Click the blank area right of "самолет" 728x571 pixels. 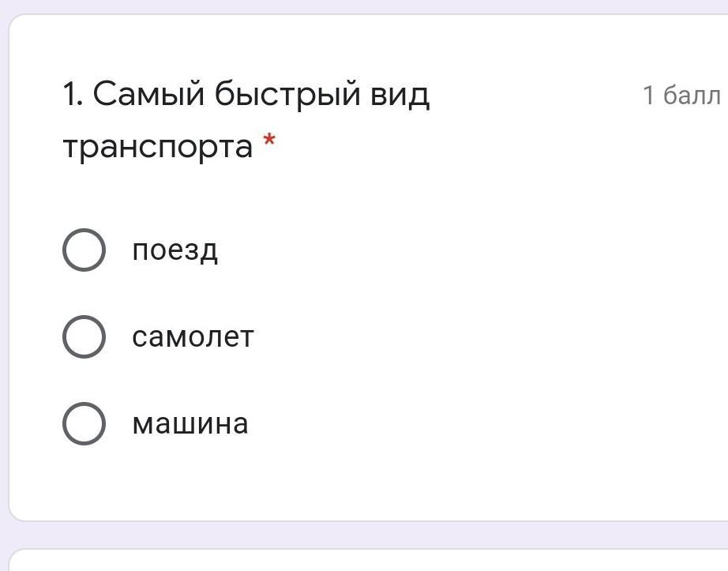474,337
